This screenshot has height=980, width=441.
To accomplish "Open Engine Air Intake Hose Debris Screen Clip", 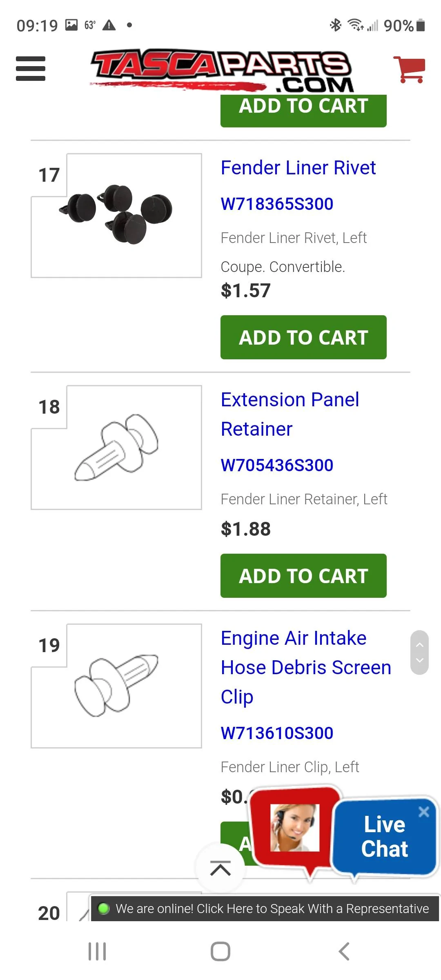I will pos(306,667).
